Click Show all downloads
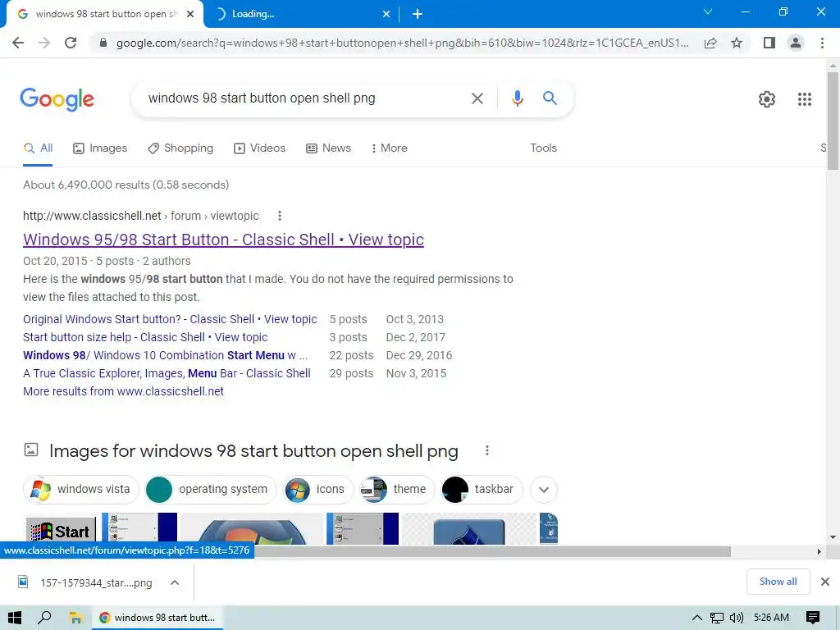840x630 pixels. [x=778, y=582]
